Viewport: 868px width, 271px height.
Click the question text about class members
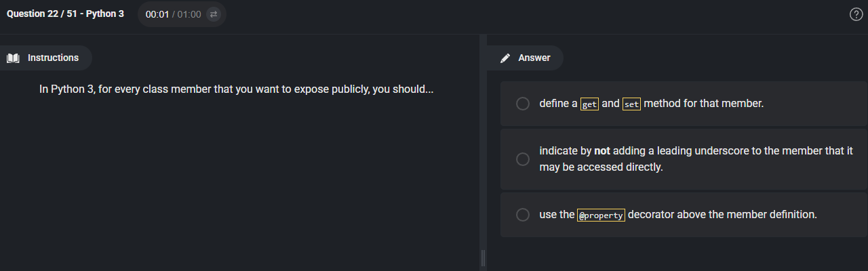point(236,89)
